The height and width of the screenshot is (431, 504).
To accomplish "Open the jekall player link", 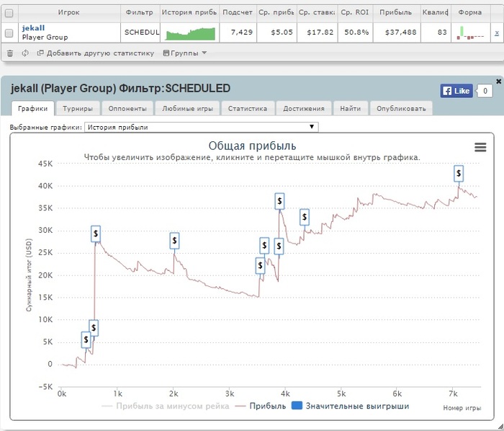I will 33,28.
